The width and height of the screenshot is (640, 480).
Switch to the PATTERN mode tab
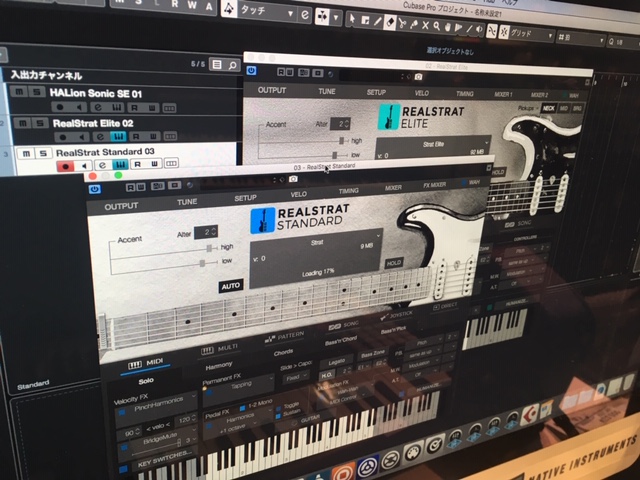click(x=285, y=337)
